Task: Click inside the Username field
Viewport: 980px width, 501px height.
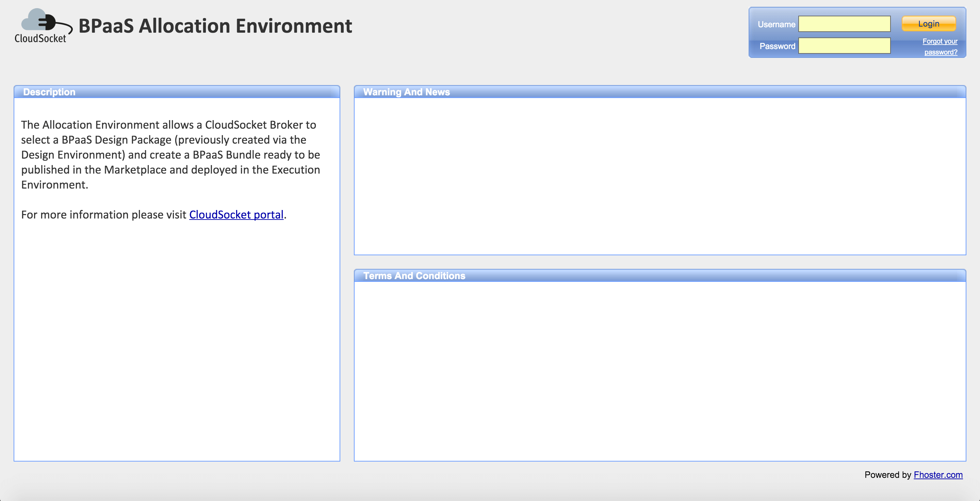Action: click(844, 23)
